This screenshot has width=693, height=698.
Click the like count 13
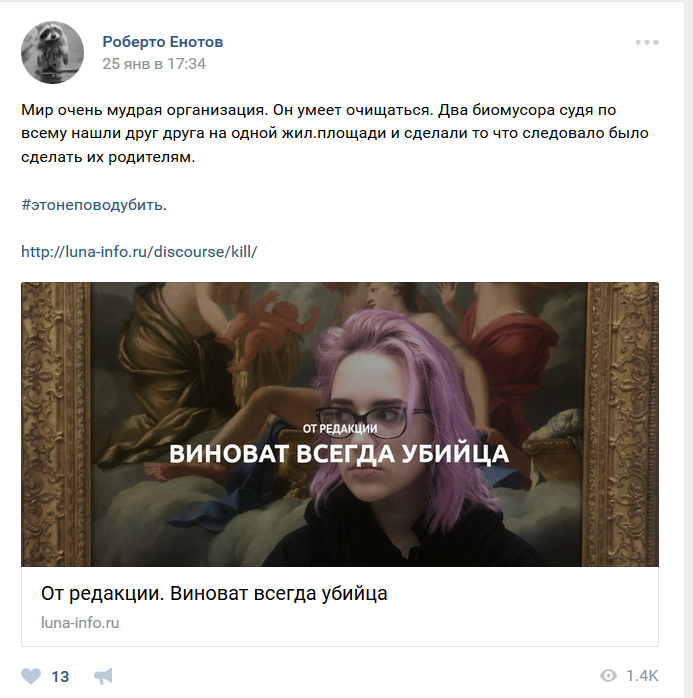point(60,677)
